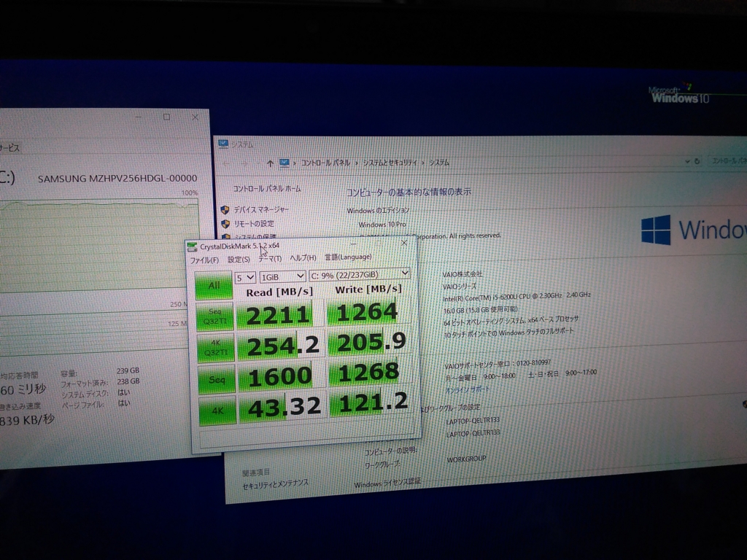Run the Seq Q32T1 test
The image size is (747, 560).
pyautogui.click(x=215, y=316)
